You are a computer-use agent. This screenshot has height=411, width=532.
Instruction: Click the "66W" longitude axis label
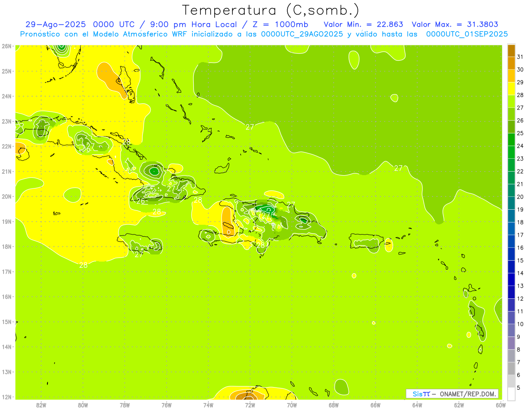click(x=376, y=405)
